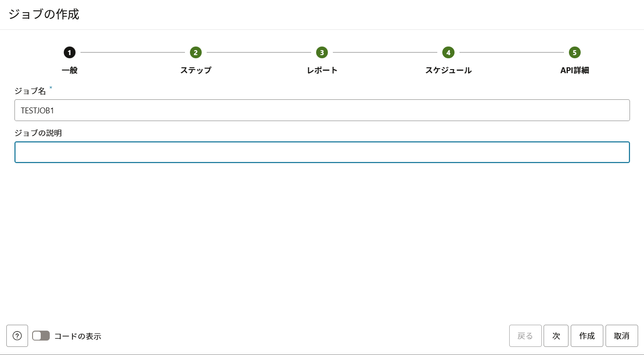The height and width of the screenshot is (355, 644).
Task: Click the 取消 button to cancel
Action: 621,336
